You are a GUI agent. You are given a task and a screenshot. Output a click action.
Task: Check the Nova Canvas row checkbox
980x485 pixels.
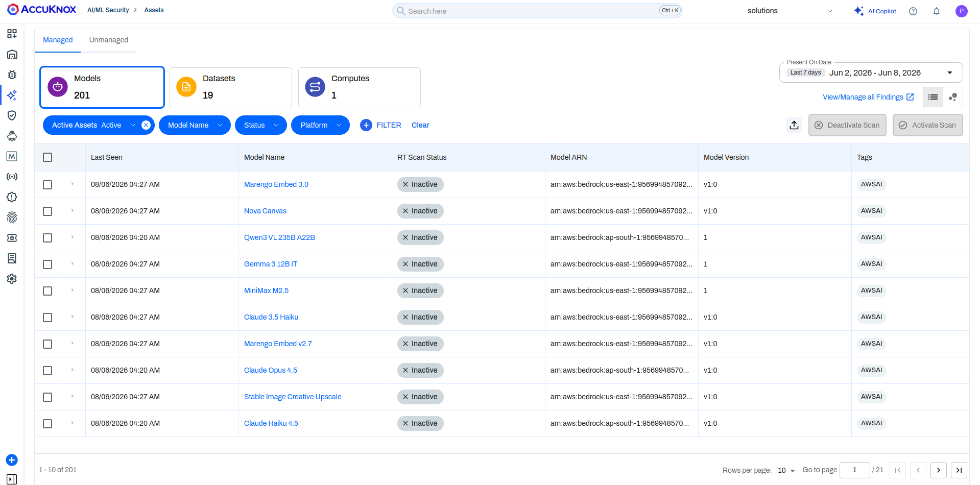(x=47, y=211)
